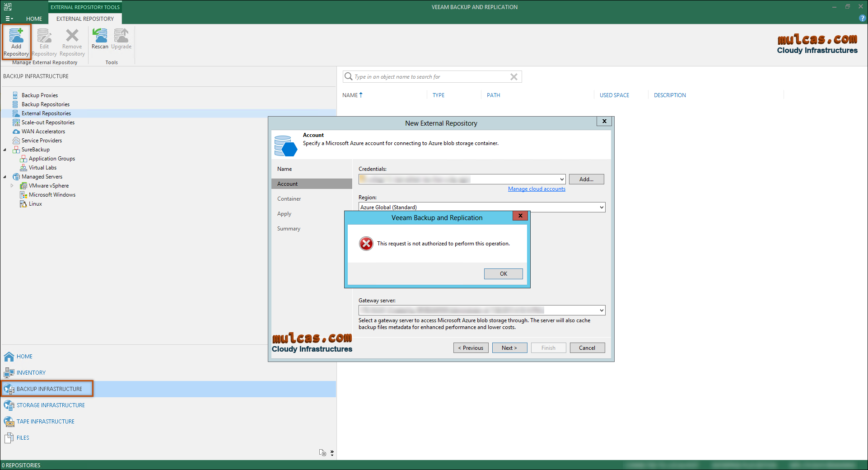Image resolution: width=868 pixels, height=470 pixels.
Task: Click the help question mark icon
Action: (x=862, y=19)
